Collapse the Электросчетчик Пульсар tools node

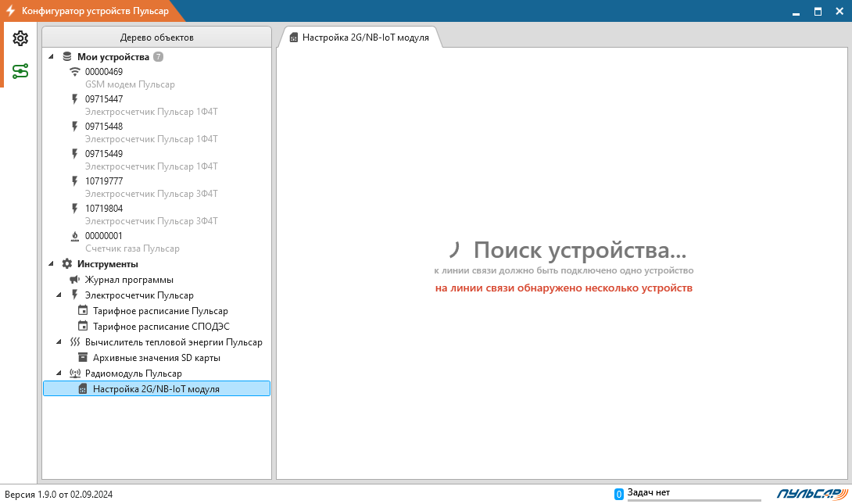tap(59, 295)
